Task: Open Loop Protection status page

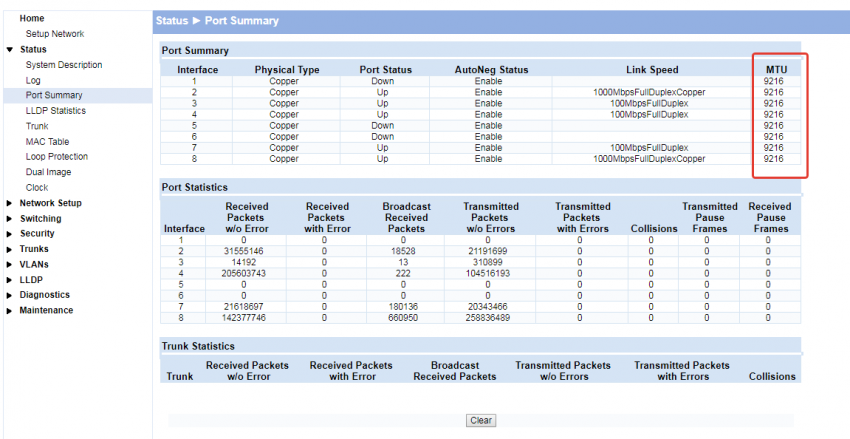Action: [x=57, y=157]
